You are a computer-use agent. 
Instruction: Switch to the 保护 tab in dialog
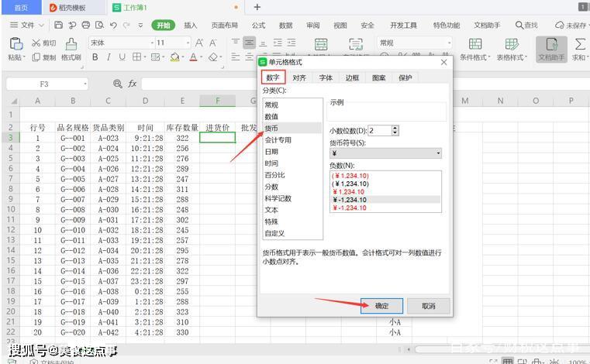pos(405,77)
